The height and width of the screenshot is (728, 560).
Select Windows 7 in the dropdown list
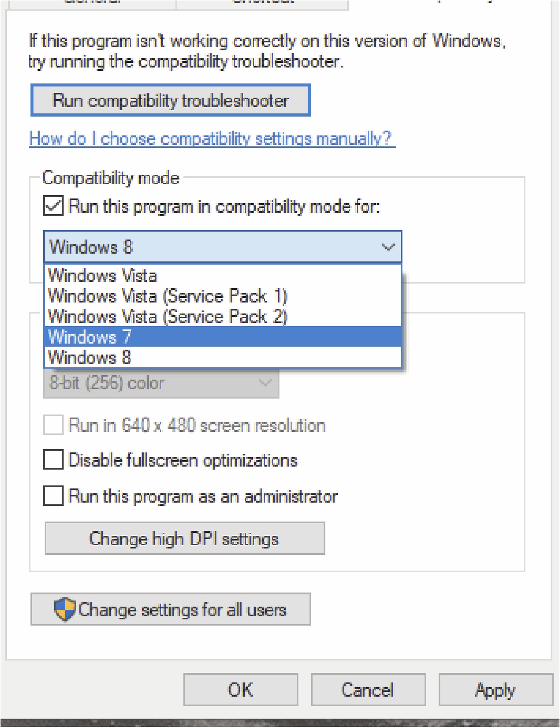pyautogui.click(x=222, y=336)
